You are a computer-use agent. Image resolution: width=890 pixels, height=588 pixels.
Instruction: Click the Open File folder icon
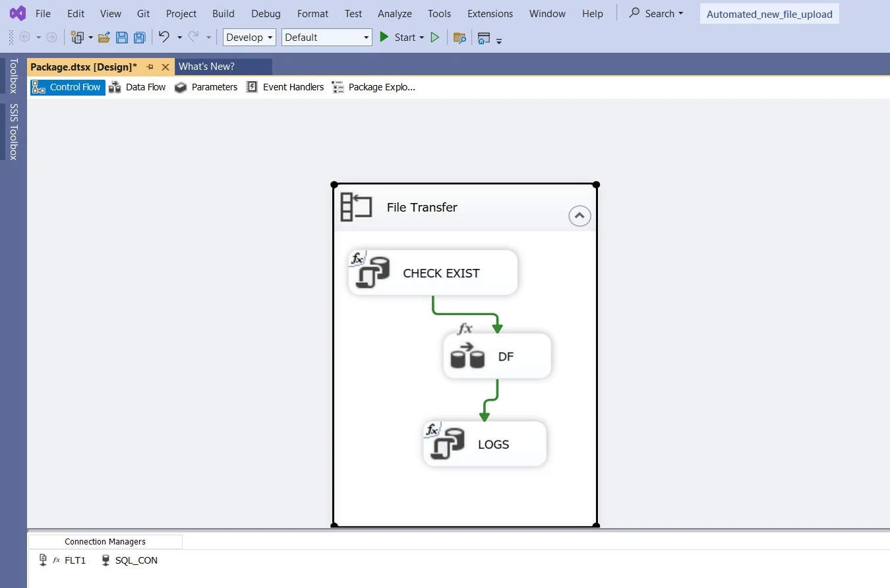pyautogui.click(x=104, y=38)
